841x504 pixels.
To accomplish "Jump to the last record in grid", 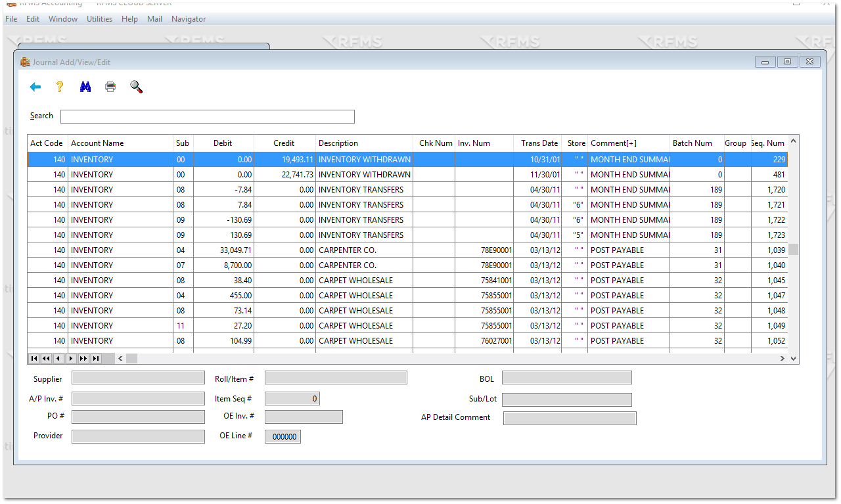I will point(96,358).
